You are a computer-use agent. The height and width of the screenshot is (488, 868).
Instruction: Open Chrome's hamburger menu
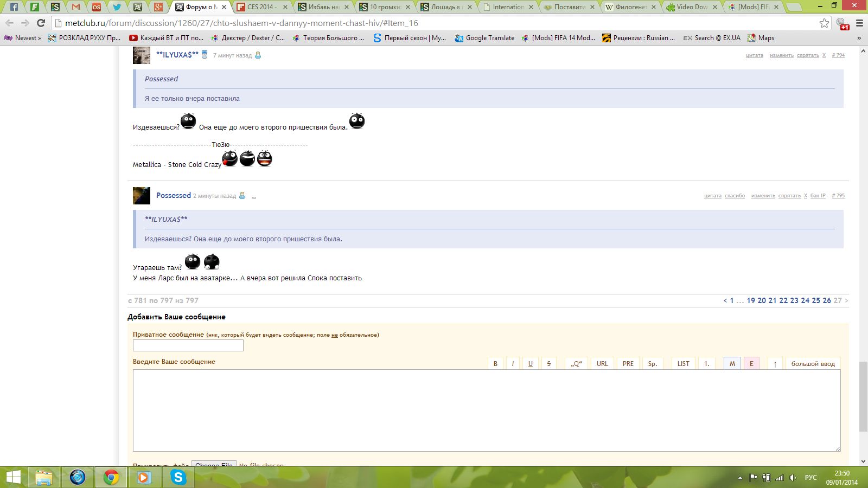[859, 23]
